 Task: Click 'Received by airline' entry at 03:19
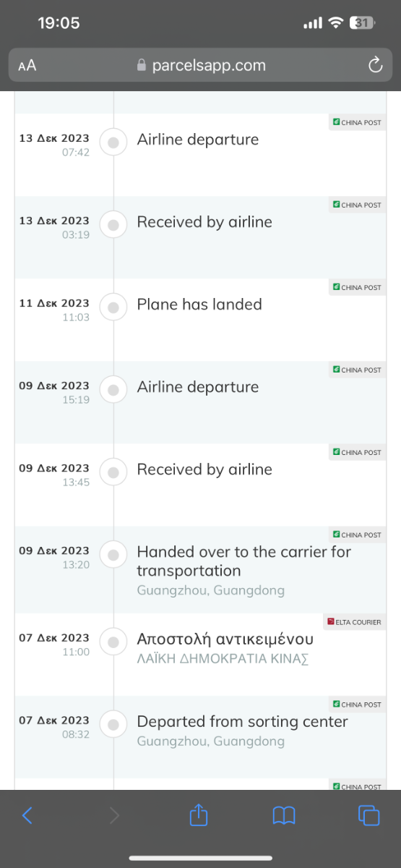[x=204, y=222]
